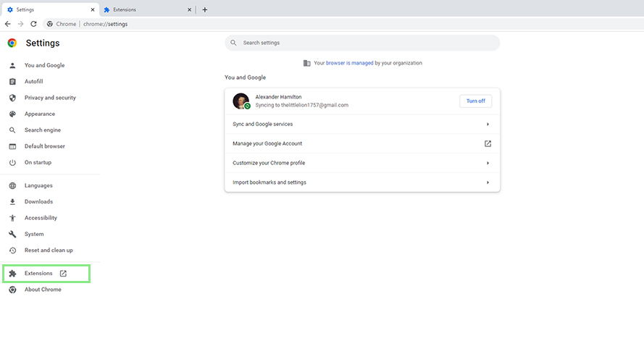Open Accessibility settings
Image resolution: width=644 pixels, height=362 pixels.
41,218
